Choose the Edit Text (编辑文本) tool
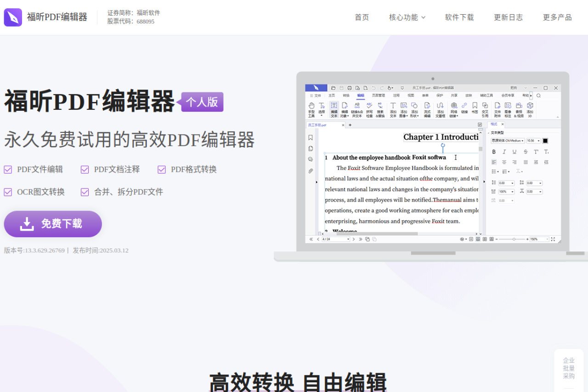 click(334, 110)
